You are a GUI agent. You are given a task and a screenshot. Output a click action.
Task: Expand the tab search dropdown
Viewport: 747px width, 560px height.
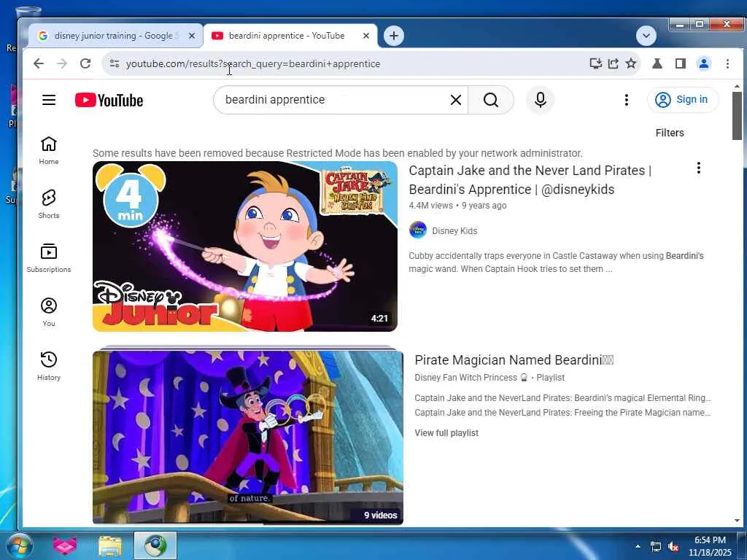click(x=646, y=36)
